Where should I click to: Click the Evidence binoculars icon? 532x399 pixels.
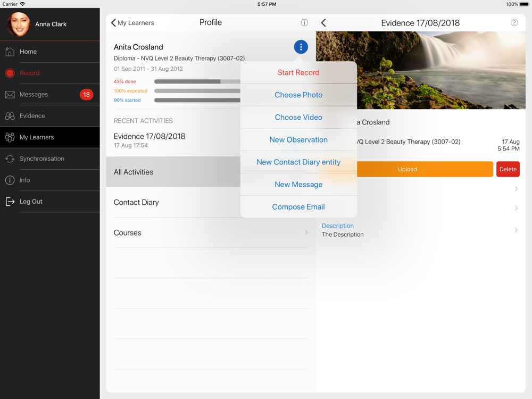click(x=10, y=116)
